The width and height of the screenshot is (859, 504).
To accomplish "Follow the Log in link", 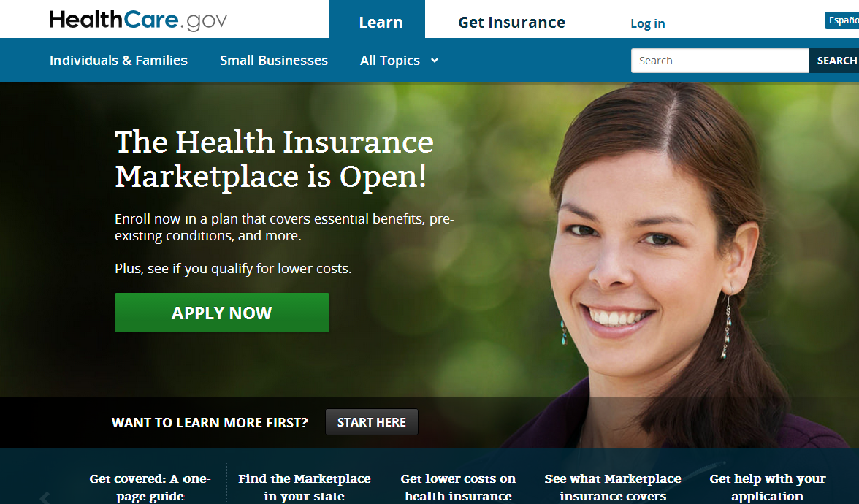I will coord(647,23).
